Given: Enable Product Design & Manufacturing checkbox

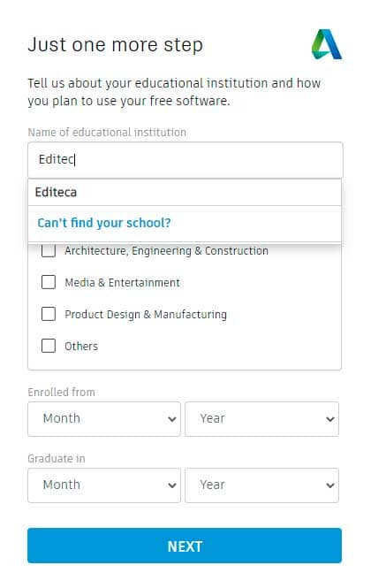Looking at the screenshot, I should 49,314.
